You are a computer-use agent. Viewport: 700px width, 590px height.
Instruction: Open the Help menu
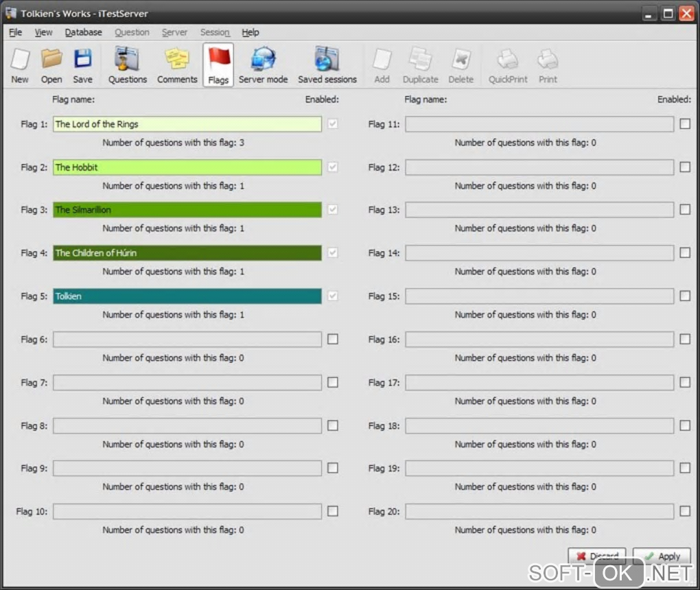click(x=250, y=32)
